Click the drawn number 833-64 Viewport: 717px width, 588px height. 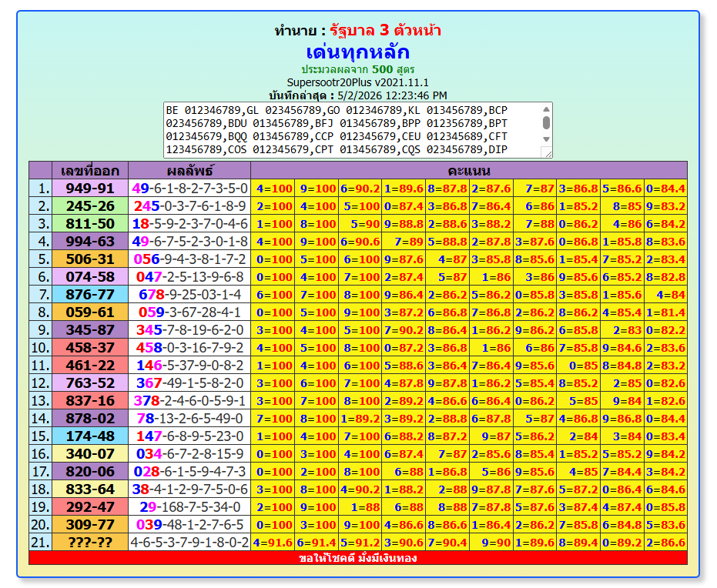coord(90,489)
